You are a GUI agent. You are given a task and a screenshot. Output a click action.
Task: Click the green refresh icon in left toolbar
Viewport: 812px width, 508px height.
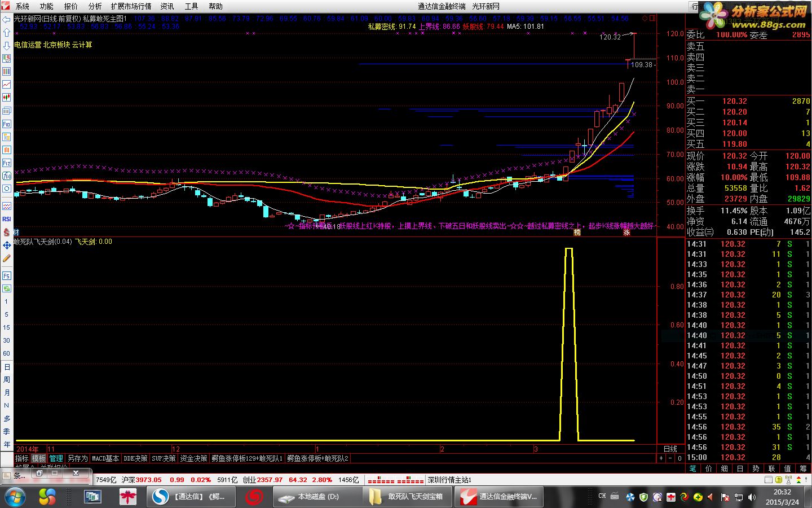pyautogui.click(x=7, y=288)
